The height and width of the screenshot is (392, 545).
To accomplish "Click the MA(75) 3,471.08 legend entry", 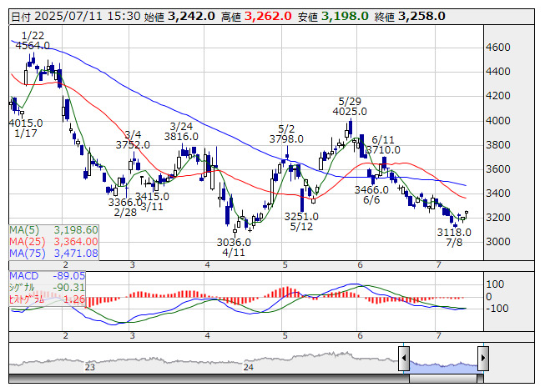I will coord(54,254).
